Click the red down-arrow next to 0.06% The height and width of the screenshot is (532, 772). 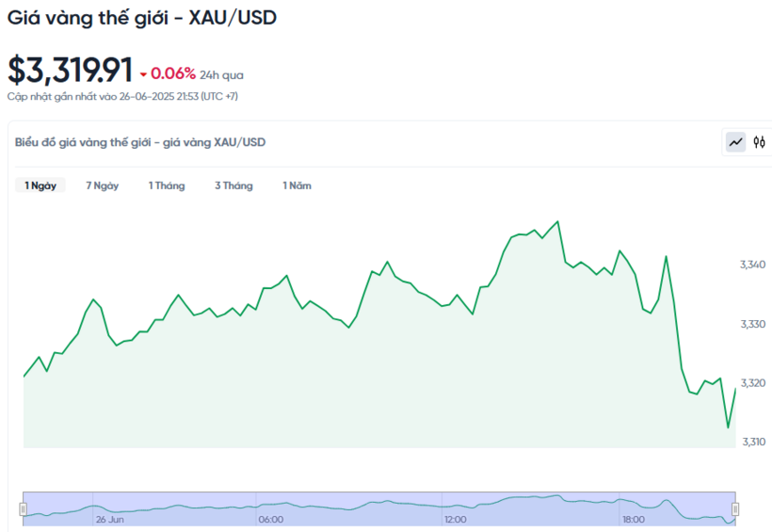point(143,74)
